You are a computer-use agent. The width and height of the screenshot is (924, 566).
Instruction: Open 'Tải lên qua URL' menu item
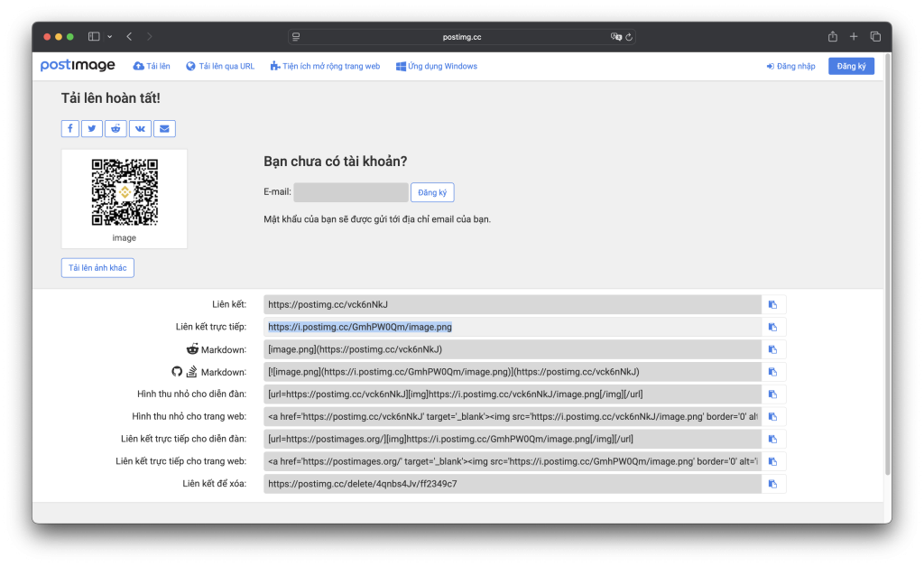point(220,66)
